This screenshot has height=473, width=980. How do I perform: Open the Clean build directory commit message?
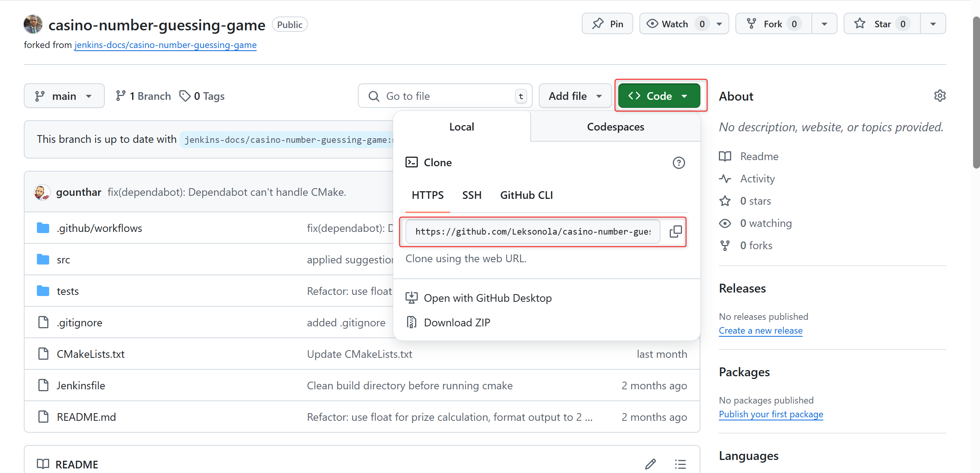[x=410, y=385]
